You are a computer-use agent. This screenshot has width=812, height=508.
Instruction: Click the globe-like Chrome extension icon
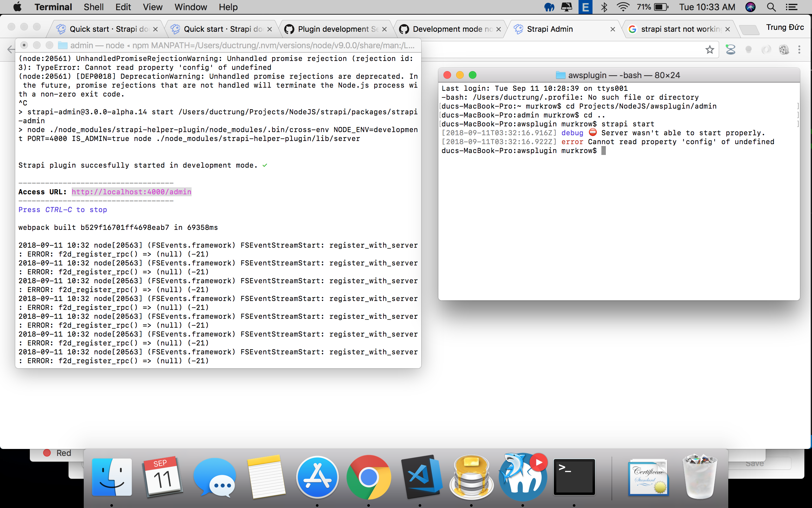tap(783, 50)
